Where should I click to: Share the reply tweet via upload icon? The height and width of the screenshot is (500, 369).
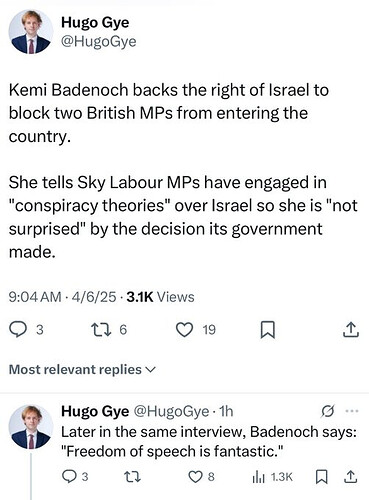coord(351,477)
